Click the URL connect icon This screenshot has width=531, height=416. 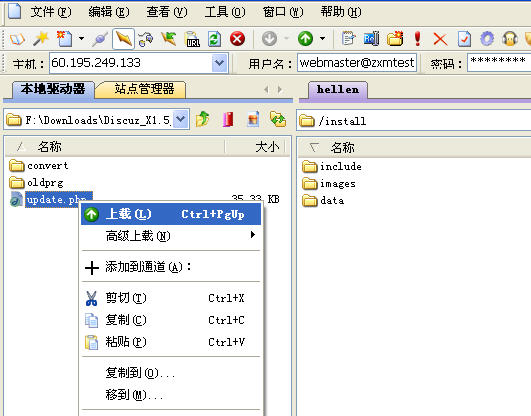(x=192, y=39)
